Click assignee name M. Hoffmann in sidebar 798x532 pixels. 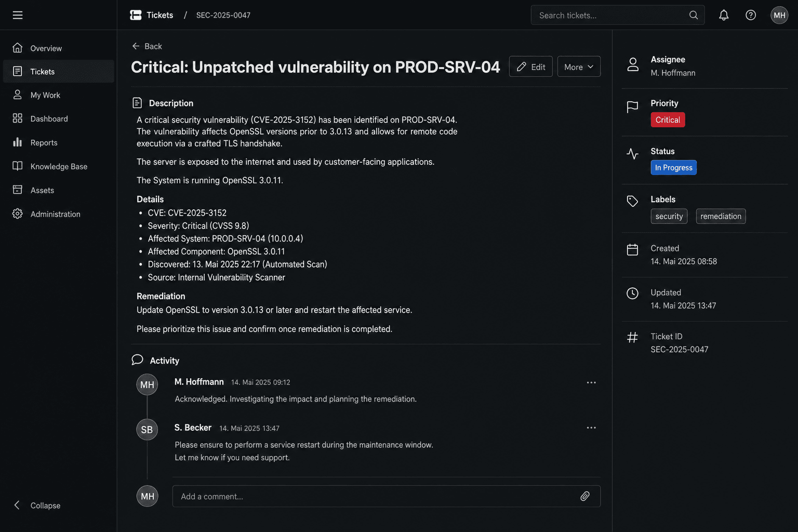(673, 73)
